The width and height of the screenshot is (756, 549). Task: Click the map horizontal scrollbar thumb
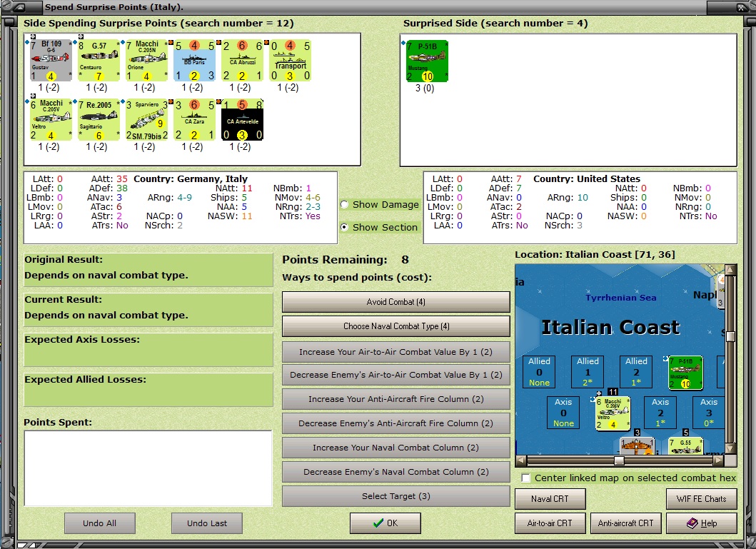(x=619, y=460)
